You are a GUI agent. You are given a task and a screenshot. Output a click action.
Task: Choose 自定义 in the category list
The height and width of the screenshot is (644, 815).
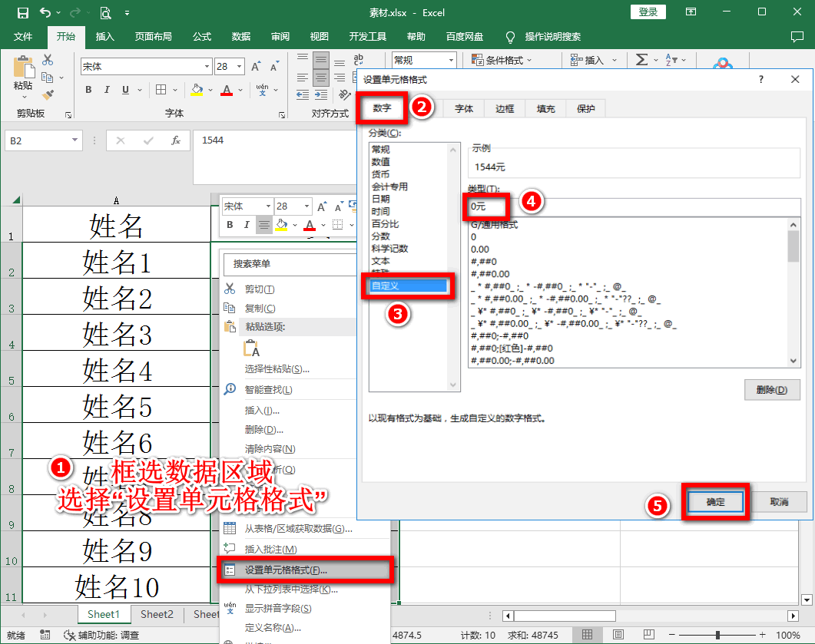[x=408, y=286]
